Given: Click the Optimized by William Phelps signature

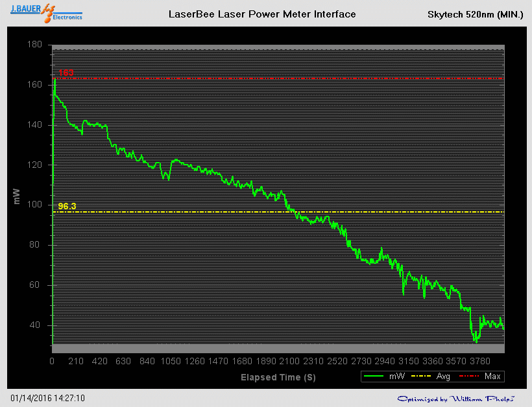Looking at the screenshot, I should 456,399.
